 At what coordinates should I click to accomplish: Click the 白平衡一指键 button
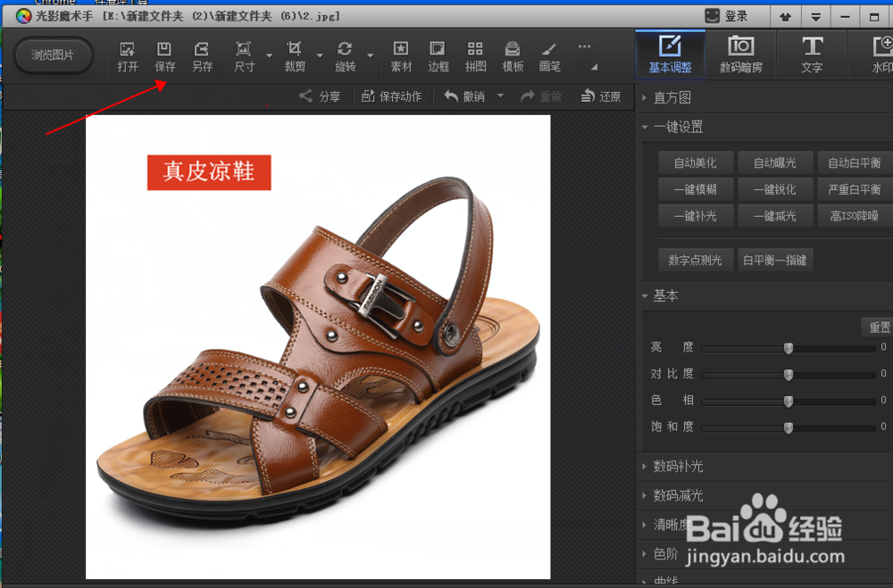click(775, 261)
